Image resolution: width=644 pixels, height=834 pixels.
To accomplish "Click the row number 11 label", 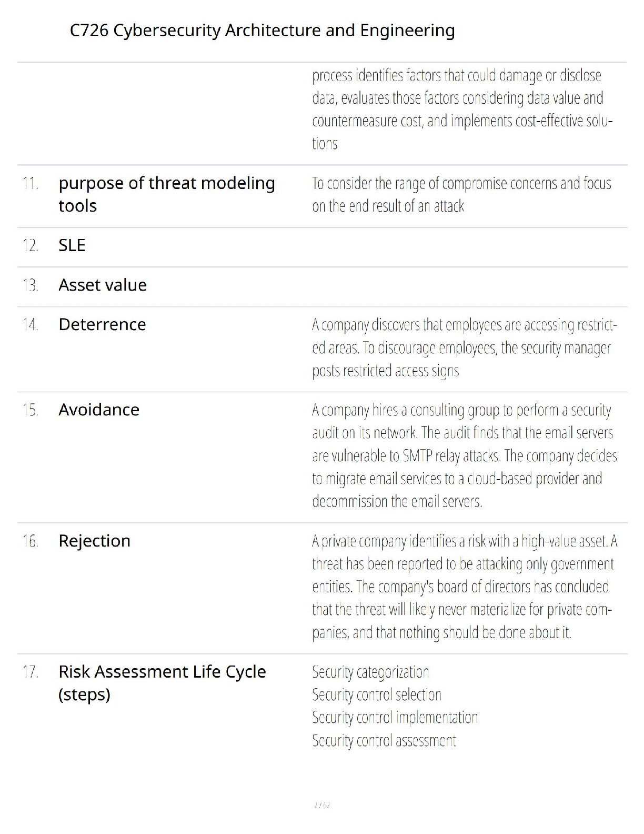I will (x=31, y=184).
